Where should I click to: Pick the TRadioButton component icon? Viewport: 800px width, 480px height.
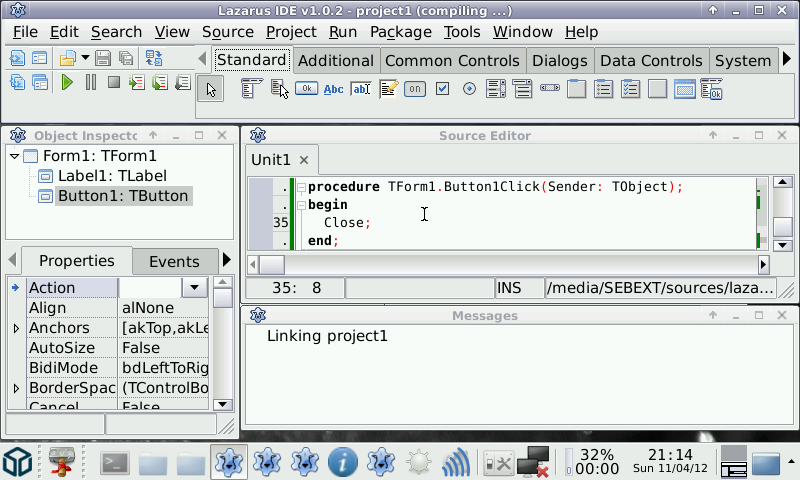(469, 89)
